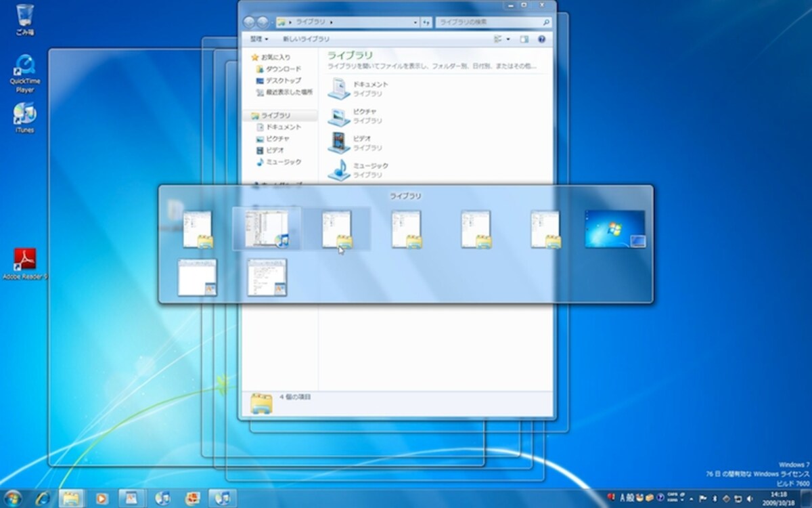Open the Windows Start button
Screen dimensions: 812x508
point(13,498)
